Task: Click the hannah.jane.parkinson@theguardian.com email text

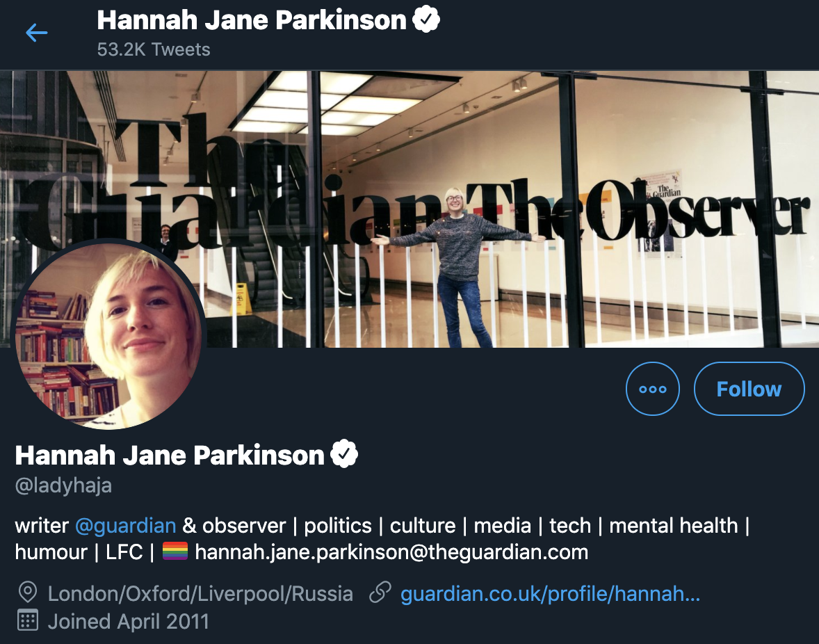Action: coord(391,553)
